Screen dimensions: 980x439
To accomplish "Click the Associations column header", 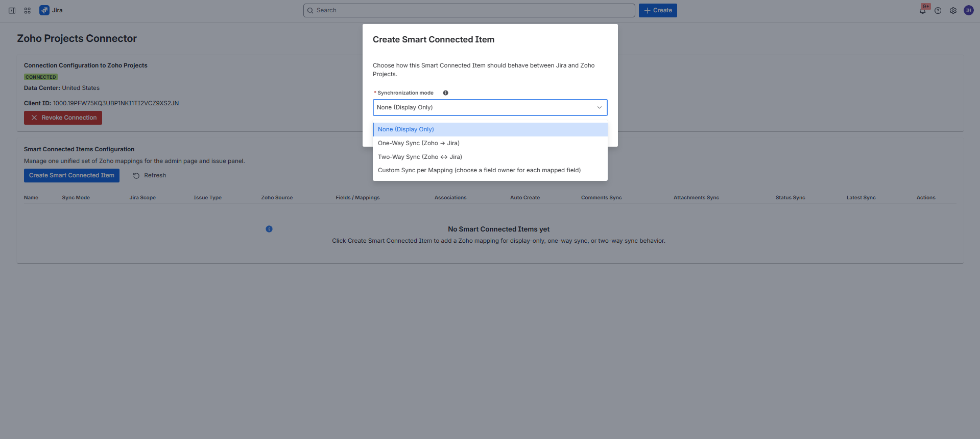I will pyautogui.click(x=450, y=198).
